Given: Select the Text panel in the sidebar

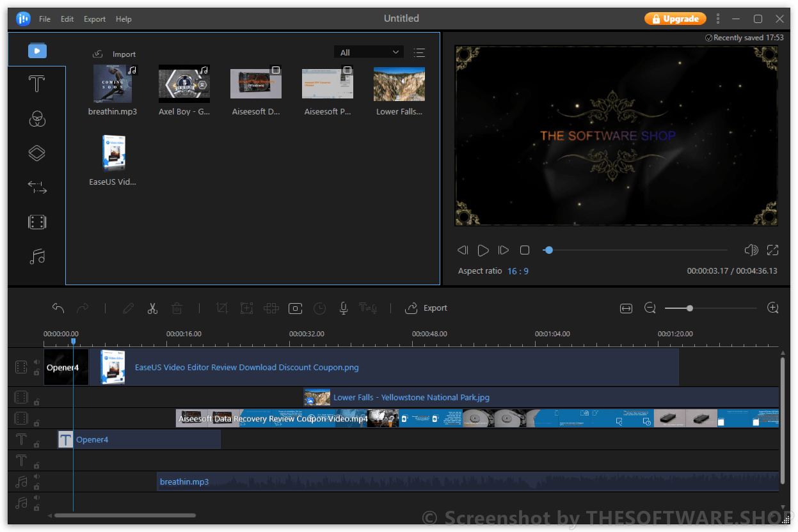Looking at the screenshot, I should (x=36, y=84).
